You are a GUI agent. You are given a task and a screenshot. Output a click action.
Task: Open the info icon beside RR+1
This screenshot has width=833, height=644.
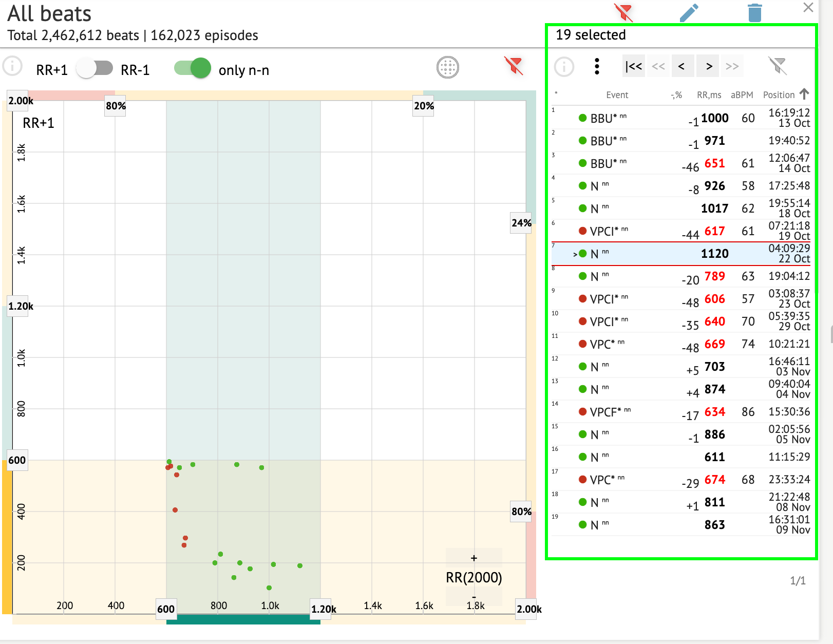13,66
